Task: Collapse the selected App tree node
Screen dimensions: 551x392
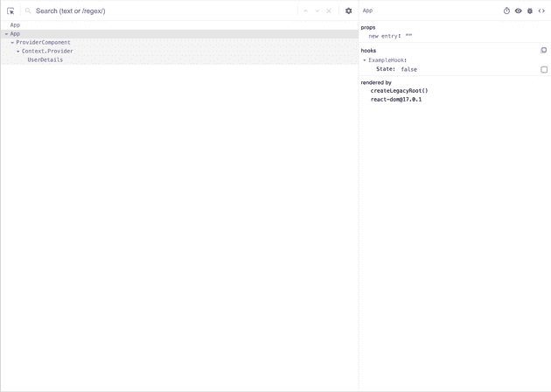Action: click(6, 34)
